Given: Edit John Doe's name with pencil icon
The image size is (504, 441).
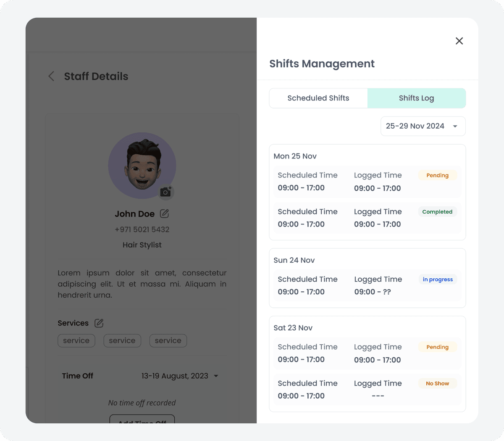Looking at the screenshot, I should tap(165, 214).
